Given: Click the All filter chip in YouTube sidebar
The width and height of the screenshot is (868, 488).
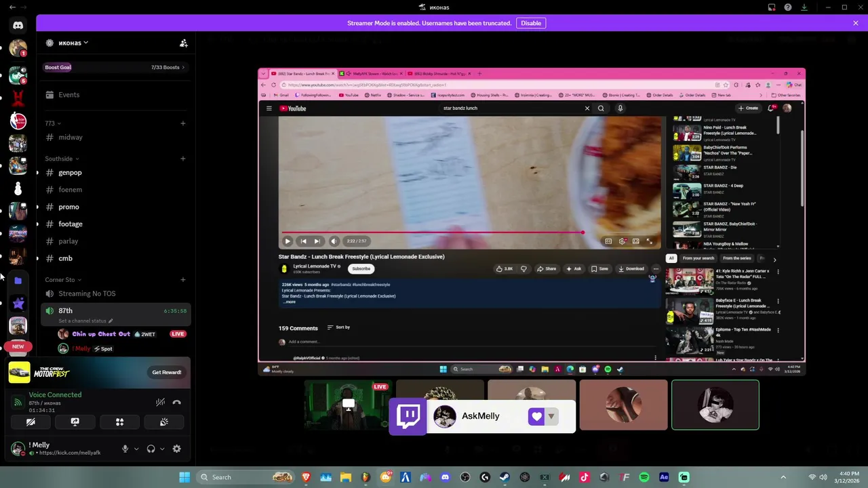Looking at the screenshot, I should [x=671, y=258].
